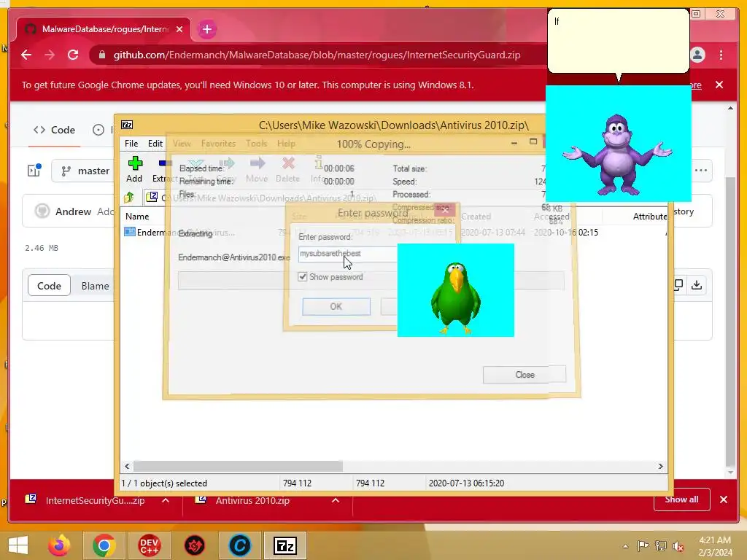
Task: Click 7-Zip icon in the taskbar
Action: (x=285, y=545)
